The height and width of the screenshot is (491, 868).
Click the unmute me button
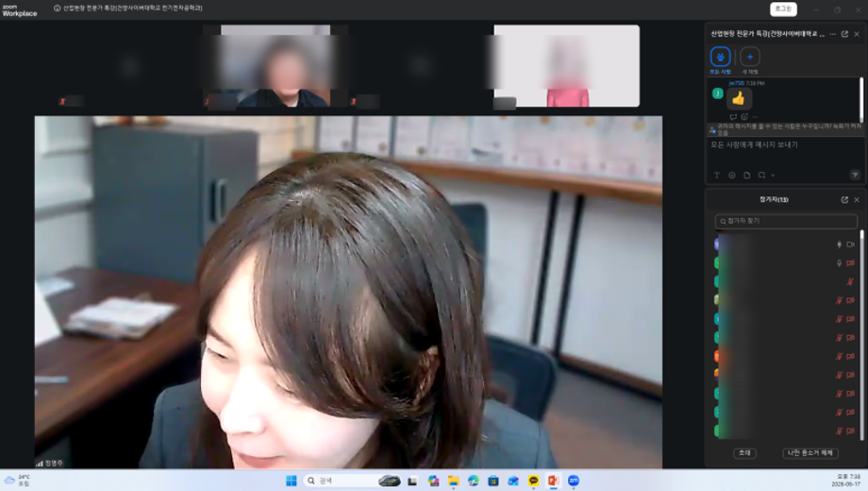click(810, 453)
